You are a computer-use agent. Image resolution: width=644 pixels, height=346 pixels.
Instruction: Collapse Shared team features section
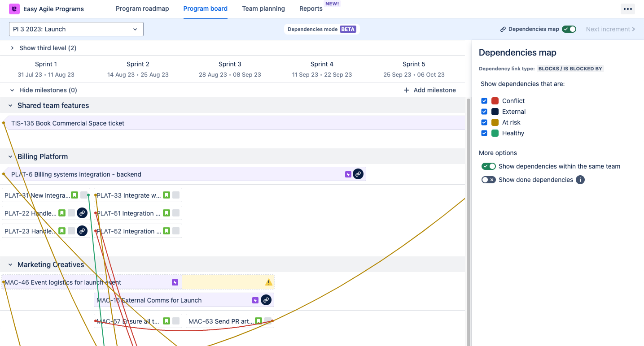(10, 105)
